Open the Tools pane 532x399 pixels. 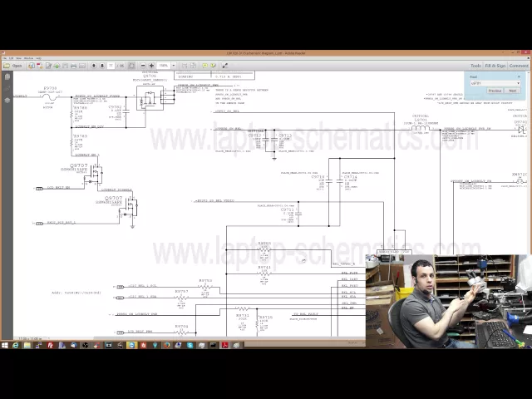(x=475, y=66)
